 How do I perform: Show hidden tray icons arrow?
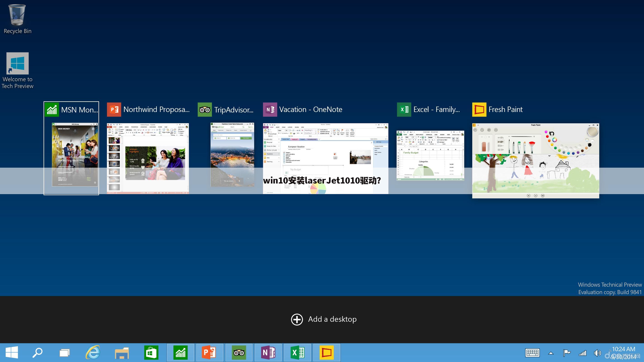tap(551, 353)
